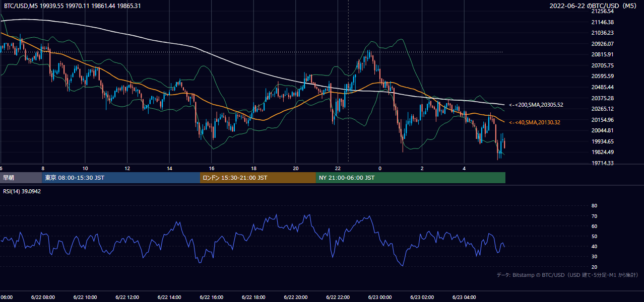Click the 6/22 14:00 bottom time label

click(x=169, y=297)
